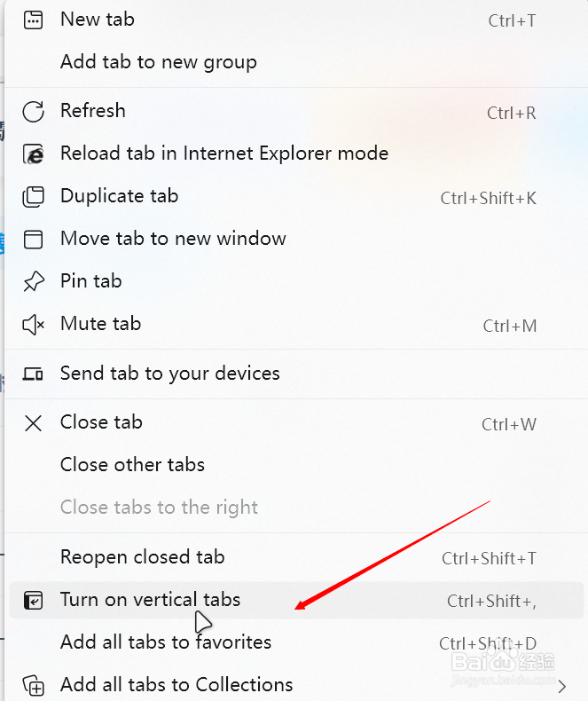This screenshot has width=588, height=701.
Task: Click the Pin tab pushpin icon
Action: tap(33, 281)
